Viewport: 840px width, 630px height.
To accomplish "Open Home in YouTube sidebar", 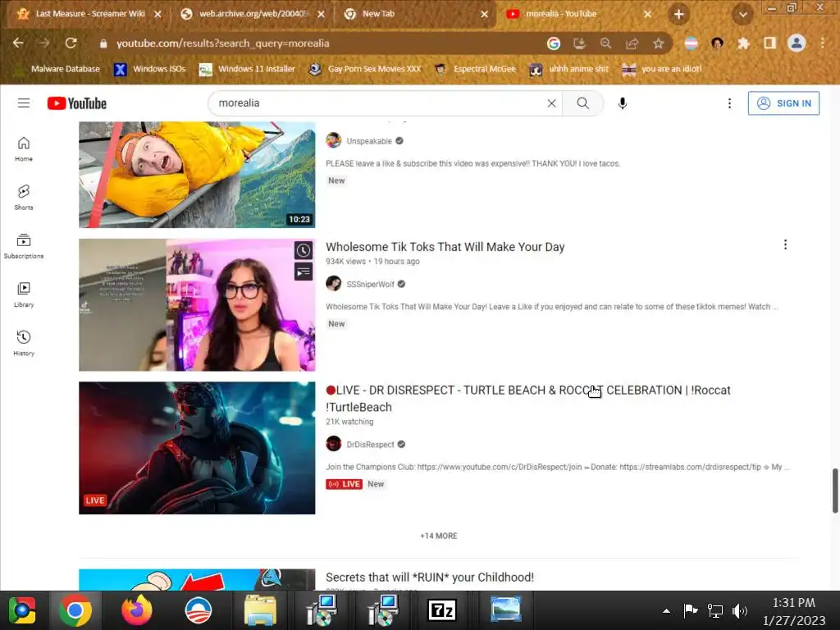I will 24,149.
